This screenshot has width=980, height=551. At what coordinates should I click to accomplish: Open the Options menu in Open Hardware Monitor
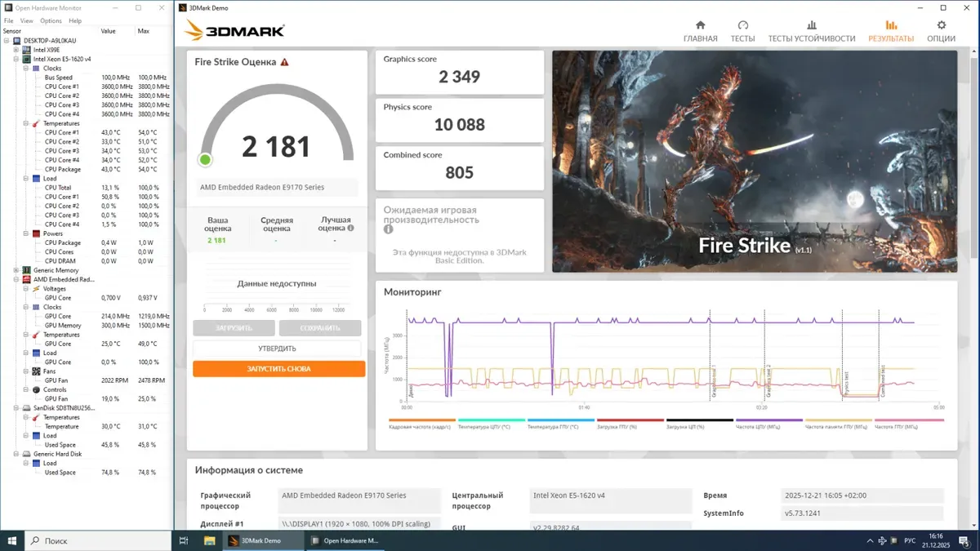(x=51, y=20)
